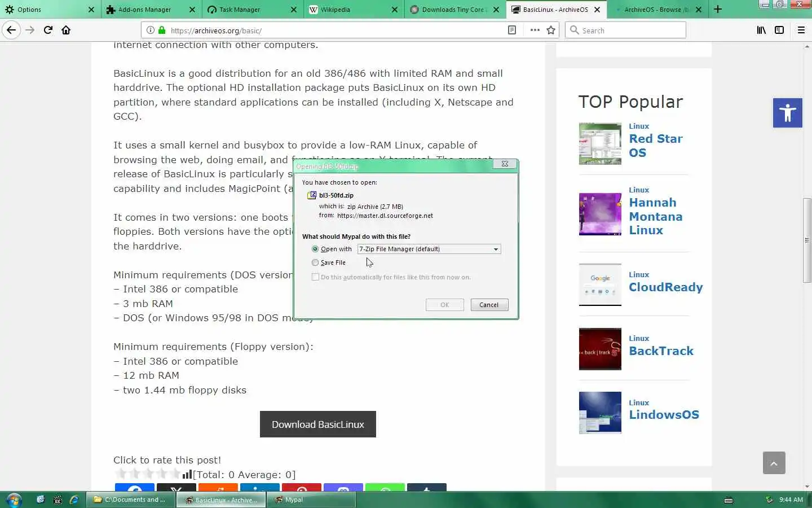The width and height of the screenshot is (812, 508).
Task: Open the Hannah Montana Linux link
Action: coord(656,216)
